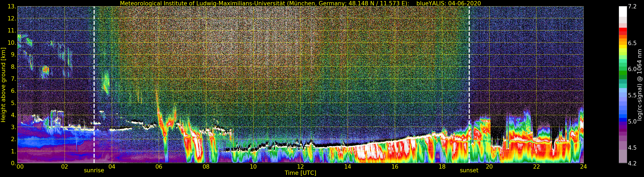Click the 06 tick on the time axis
Viewport: 644px width, 177px height.
tap(159, 167)
